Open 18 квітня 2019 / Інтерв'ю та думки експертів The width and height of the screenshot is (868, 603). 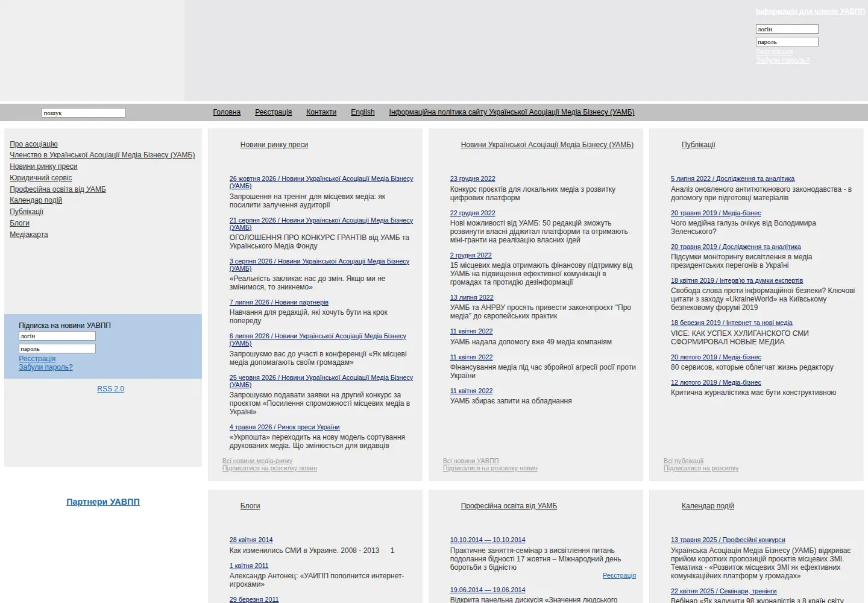(x=737, y=280)
